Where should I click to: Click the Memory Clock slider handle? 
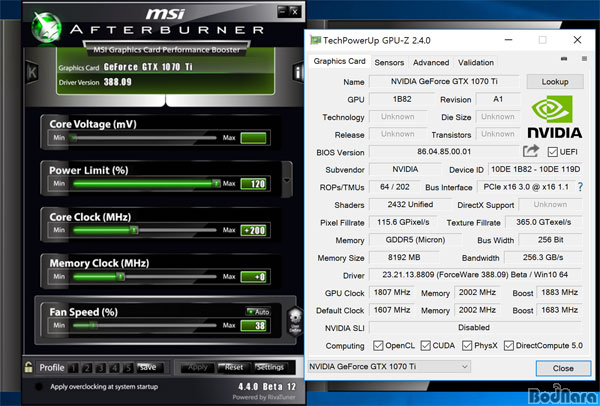pyautogui.click(x=121, y=276)
